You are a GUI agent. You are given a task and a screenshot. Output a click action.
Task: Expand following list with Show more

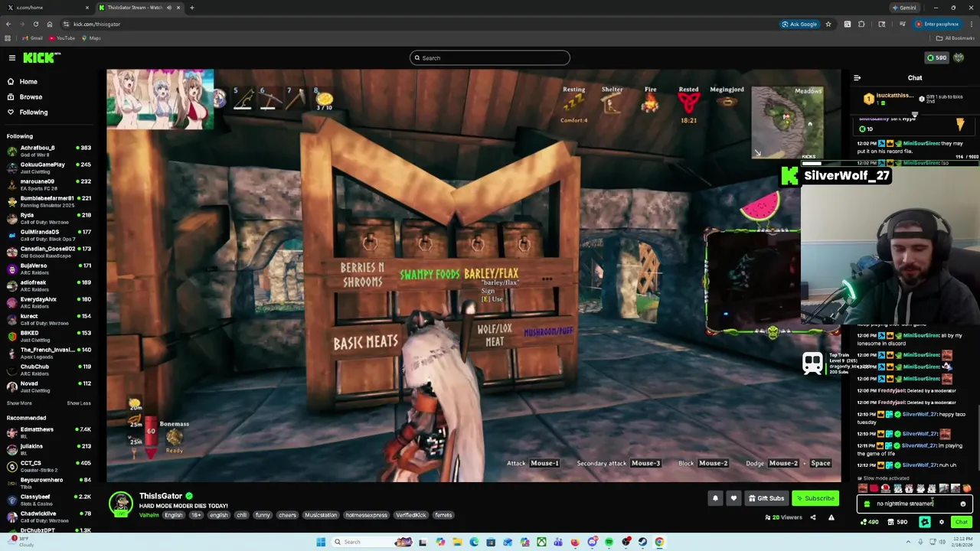pyautogui.click(x=19, y=403)
